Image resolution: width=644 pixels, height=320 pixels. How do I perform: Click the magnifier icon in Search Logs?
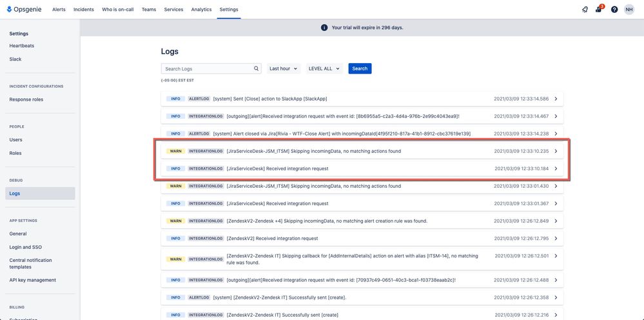[x=256, y=68]
